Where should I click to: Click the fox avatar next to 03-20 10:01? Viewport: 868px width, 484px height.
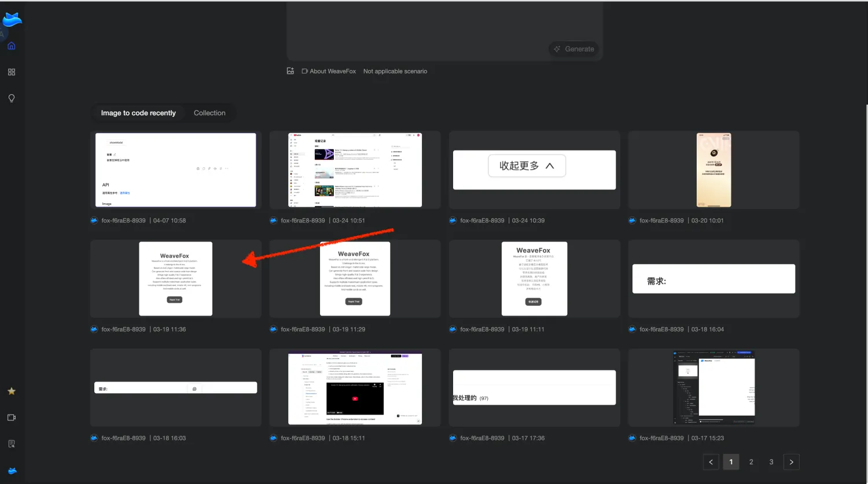632,221
